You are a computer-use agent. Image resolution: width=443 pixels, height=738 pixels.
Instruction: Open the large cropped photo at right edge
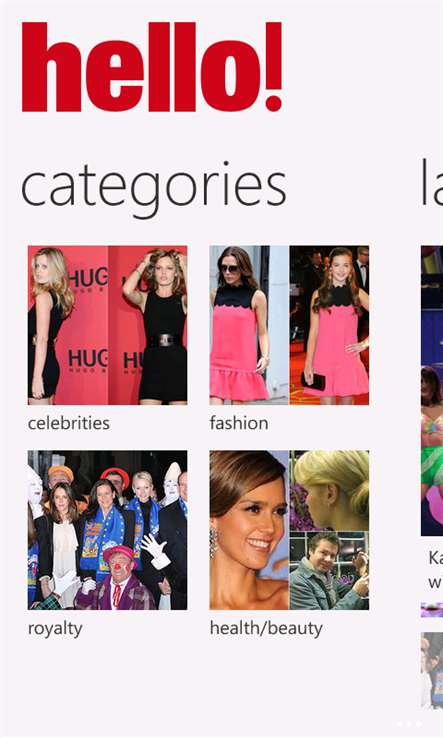pos(432,391)
